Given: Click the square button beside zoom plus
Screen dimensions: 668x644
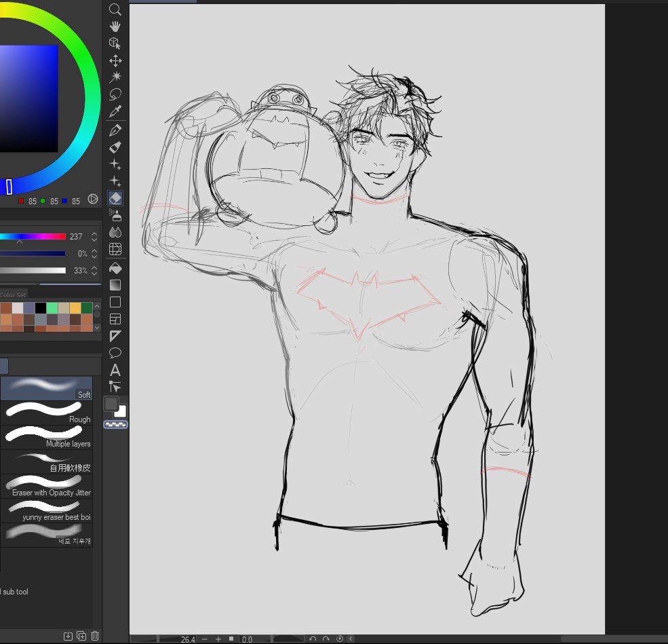Looking at the screenshot, I should pyautogui.click(x=231, y=639).
